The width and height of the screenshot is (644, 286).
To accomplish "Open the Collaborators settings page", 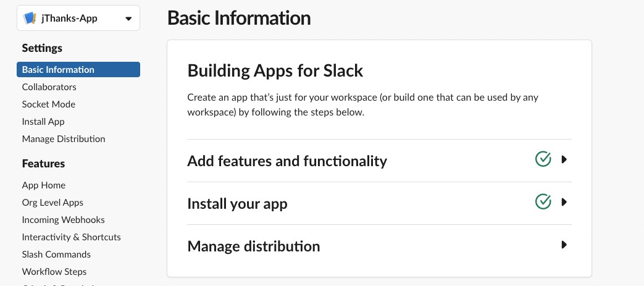I will [49, 87].
